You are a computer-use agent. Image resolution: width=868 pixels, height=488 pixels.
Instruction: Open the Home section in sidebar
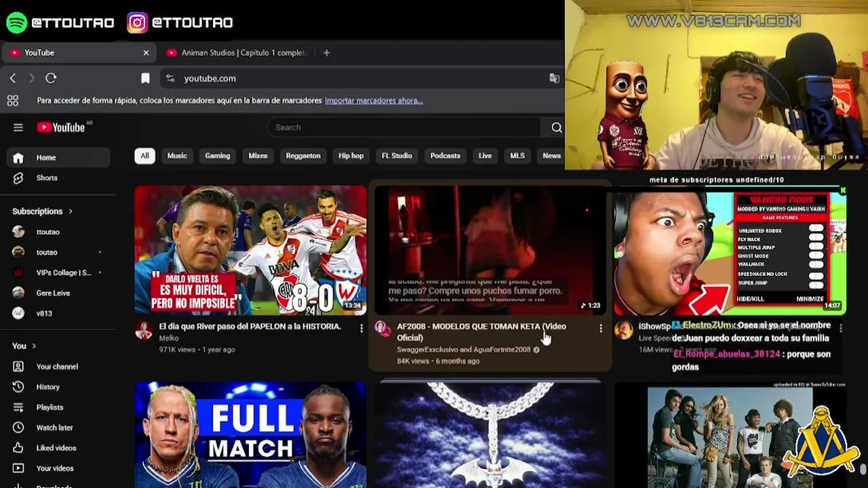58,158
